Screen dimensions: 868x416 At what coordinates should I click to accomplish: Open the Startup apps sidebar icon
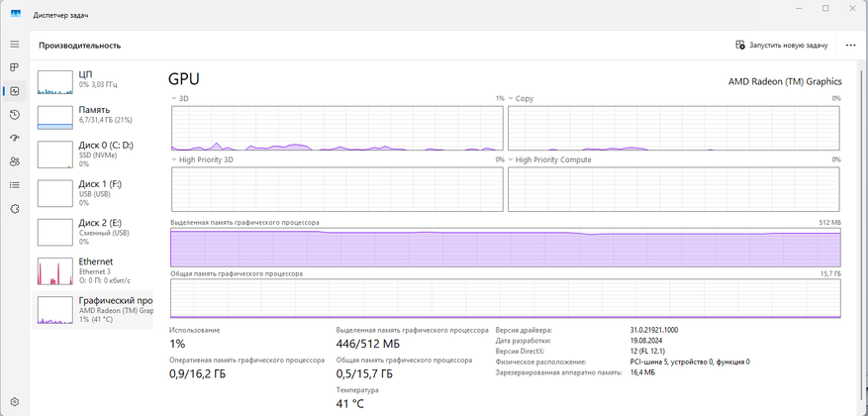[x=15, y=139]
